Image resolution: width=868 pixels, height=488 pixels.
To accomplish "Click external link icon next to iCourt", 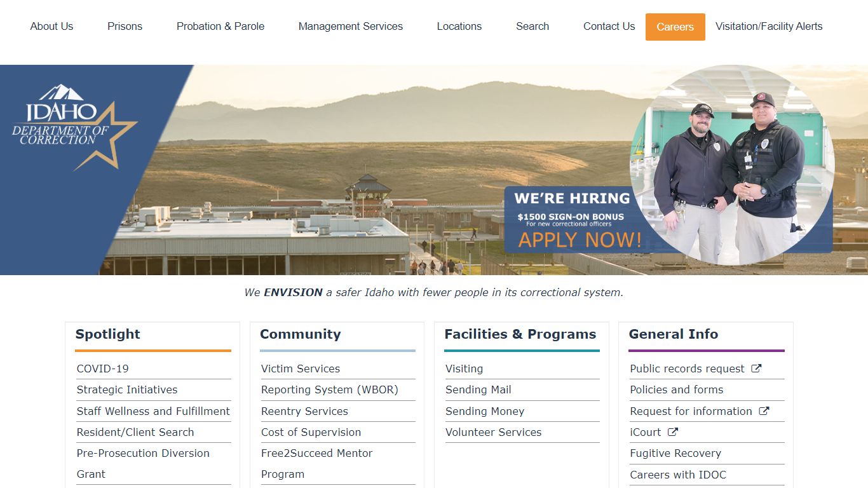I will click(673, 432).
